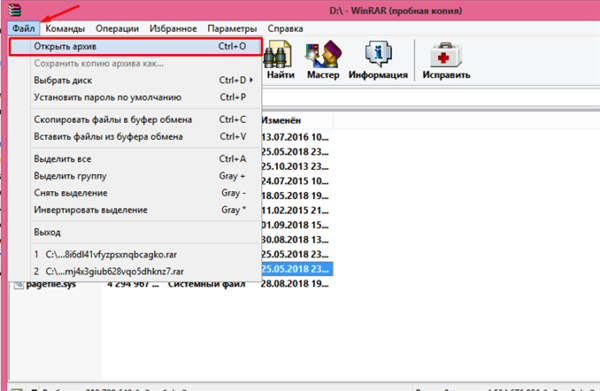The width and height of the screenshot is (600, 391).
Task: Choose Вставить файлы из буфера обмена
Action: point(135,137)
